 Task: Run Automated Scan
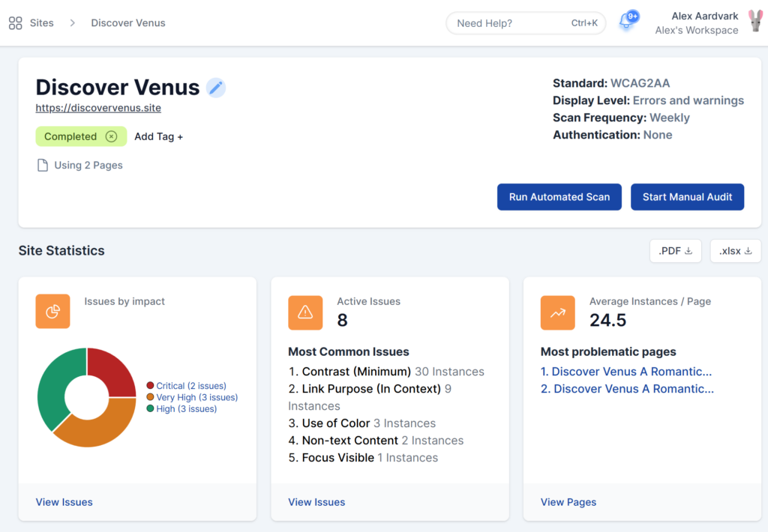pyautogui.click(x=559, y=196)
